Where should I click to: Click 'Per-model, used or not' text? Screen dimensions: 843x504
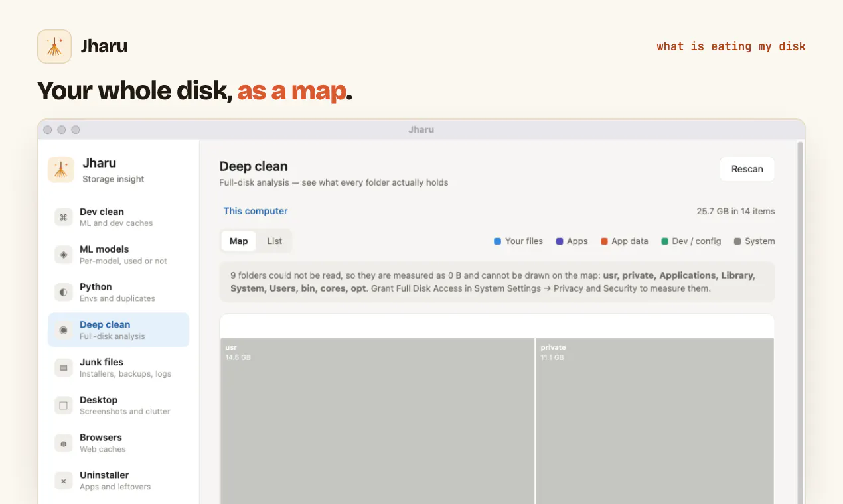tap(123, 261)
